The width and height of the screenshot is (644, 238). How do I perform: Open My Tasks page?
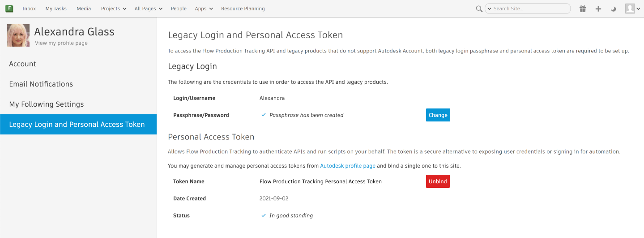point(56,9)
